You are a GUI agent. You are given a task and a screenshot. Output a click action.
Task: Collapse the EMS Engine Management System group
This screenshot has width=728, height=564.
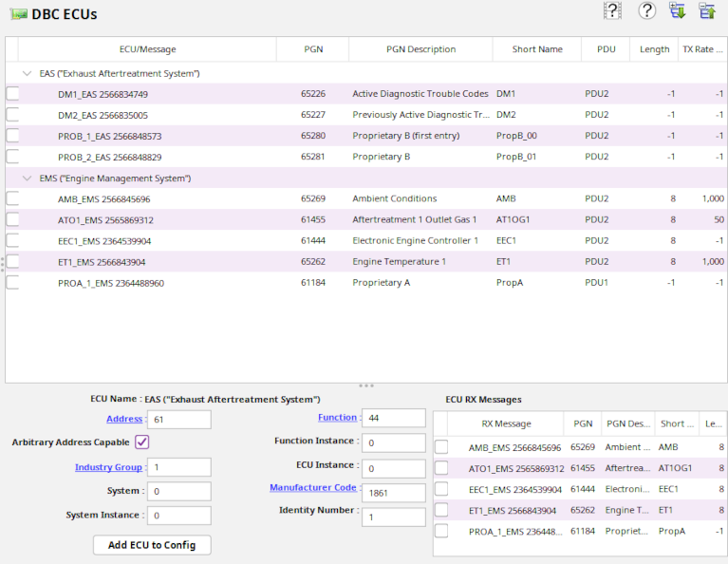coord(26,179)
